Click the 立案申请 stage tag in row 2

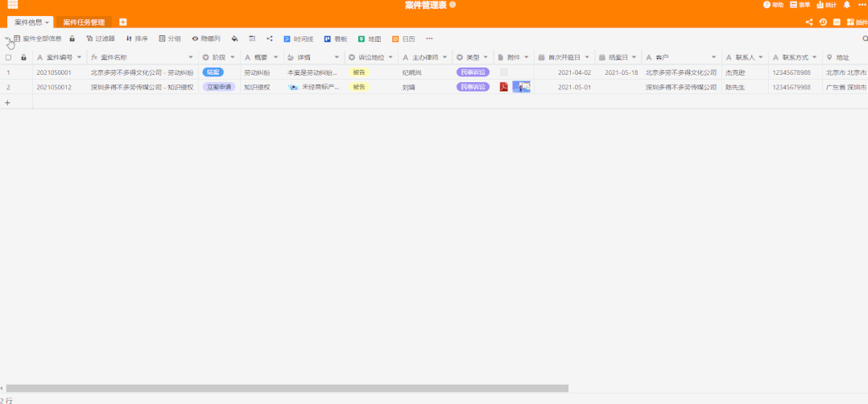[x=219, y=87]
